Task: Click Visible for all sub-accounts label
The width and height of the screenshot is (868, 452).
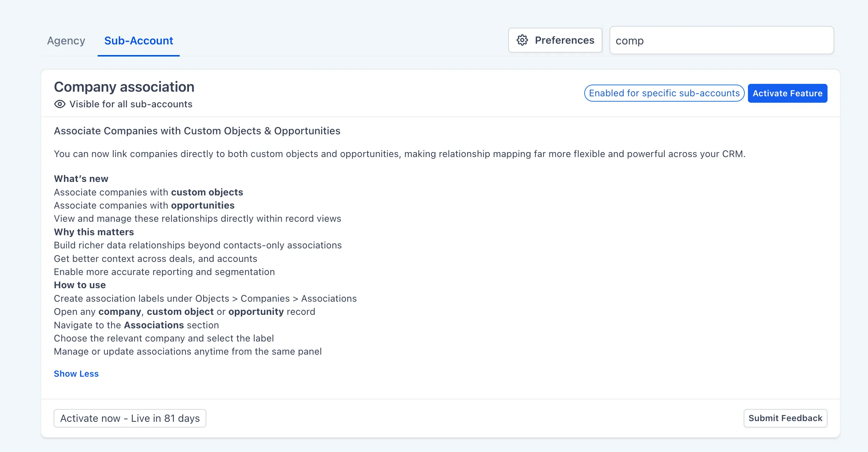Action: point(131,104)
